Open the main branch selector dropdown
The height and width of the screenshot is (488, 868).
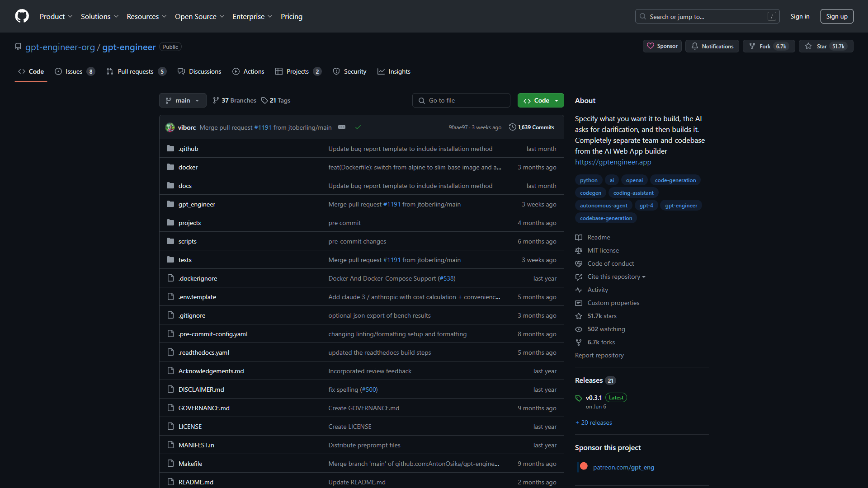point(183,100)
